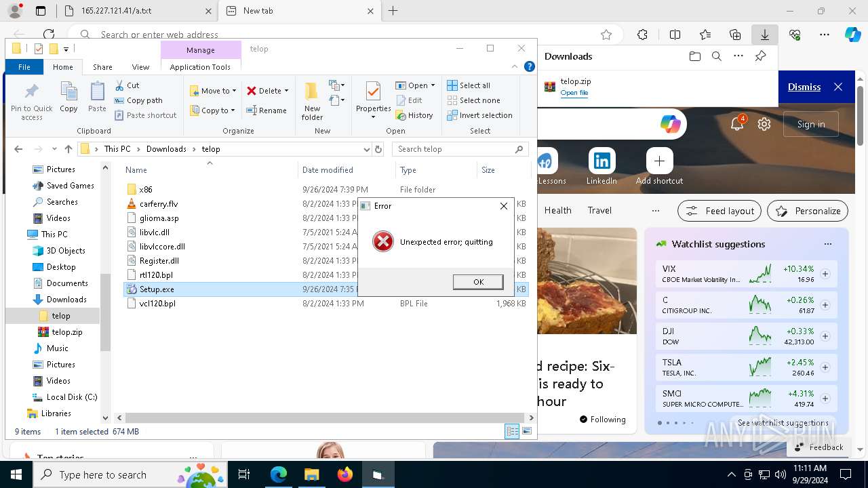Click the Open downloads folder icon
Screen dimensions: 868x488
pos(694,56)
